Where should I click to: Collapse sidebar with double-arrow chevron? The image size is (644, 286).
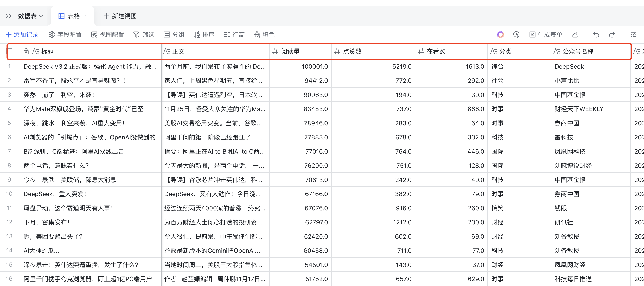click(x=8, y=16)
